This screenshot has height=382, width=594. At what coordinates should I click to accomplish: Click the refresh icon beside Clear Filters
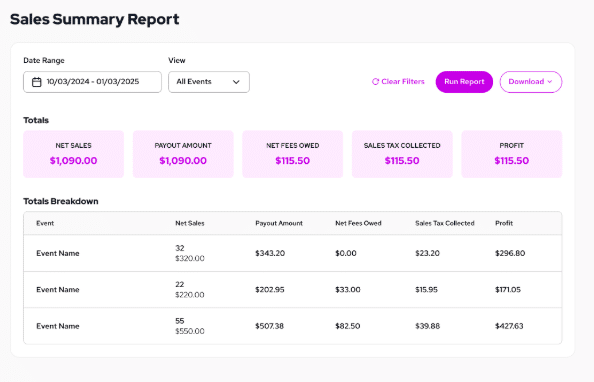pos(375,81)
